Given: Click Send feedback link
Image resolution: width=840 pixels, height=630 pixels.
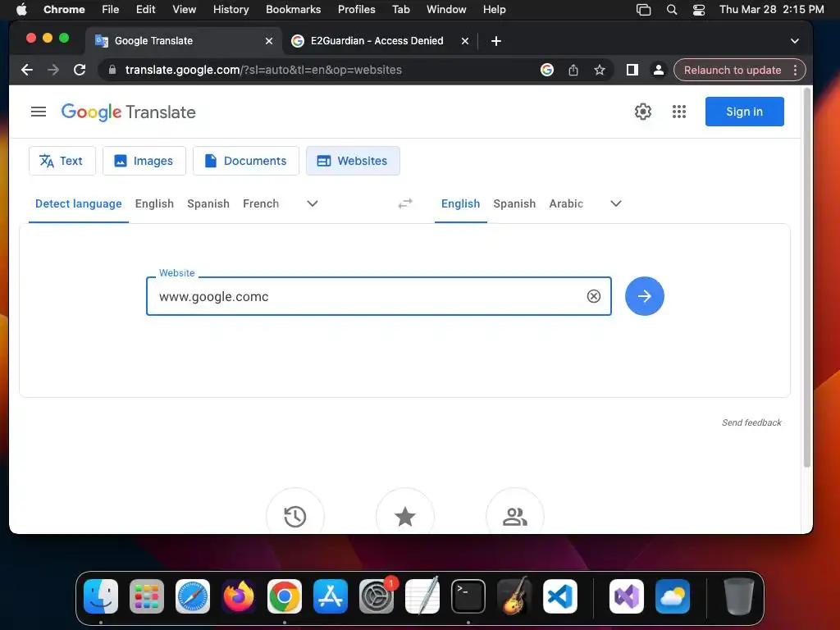Looking at the screenshot, I should (751, 422).
